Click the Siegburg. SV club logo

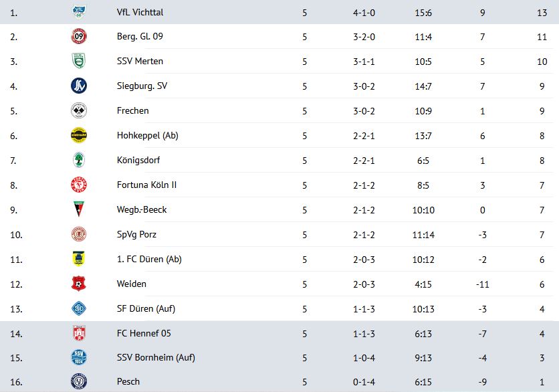pos(79,86)
